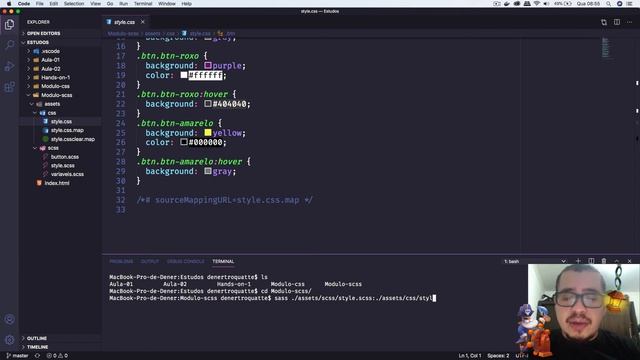This screenshot has height=360, width=640.
Task: Show errors and warnings count
Action: coord(57,356)
